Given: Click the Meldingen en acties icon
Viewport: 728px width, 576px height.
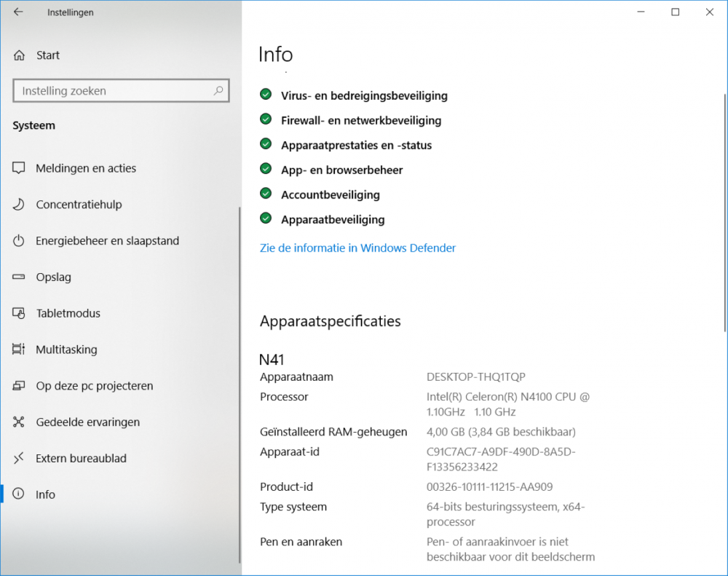Looking at the screenshot, I should 20,168.
